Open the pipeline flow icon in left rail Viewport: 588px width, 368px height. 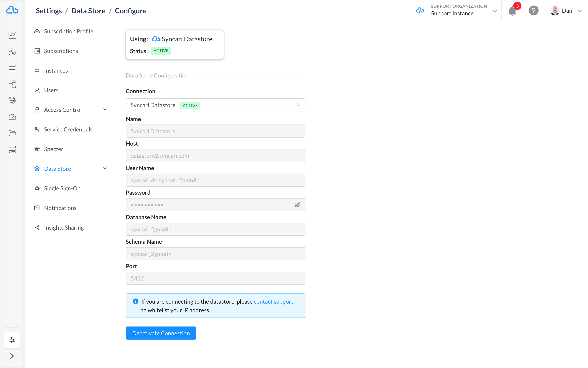tap(12, 84)
